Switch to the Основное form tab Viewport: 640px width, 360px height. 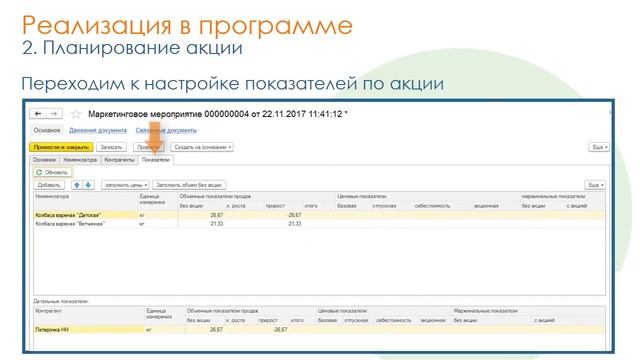pos(44,160)
